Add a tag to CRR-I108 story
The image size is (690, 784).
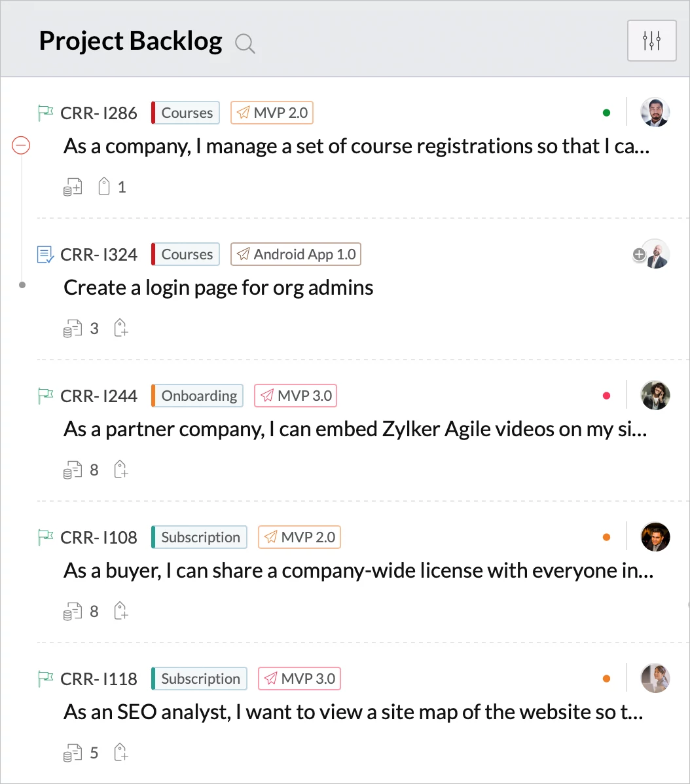coord(120,612)
